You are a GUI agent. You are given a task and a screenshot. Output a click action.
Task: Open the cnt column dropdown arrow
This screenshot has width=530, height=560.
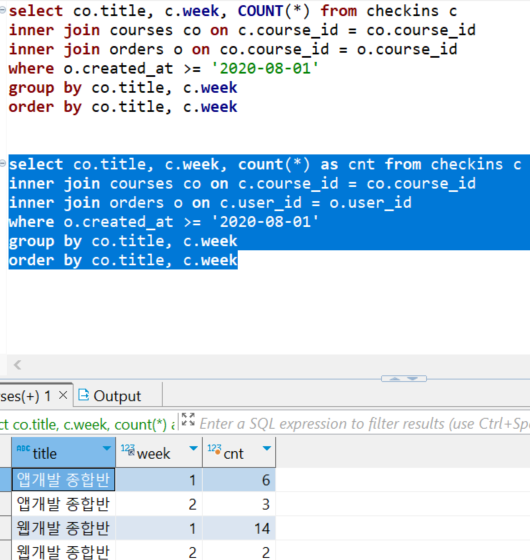(267, 448)
